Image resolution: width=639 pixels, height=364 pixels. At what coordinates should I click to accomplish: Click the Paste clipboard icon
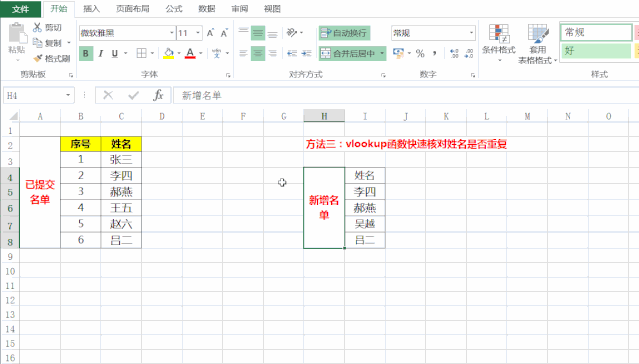(17, 33)
